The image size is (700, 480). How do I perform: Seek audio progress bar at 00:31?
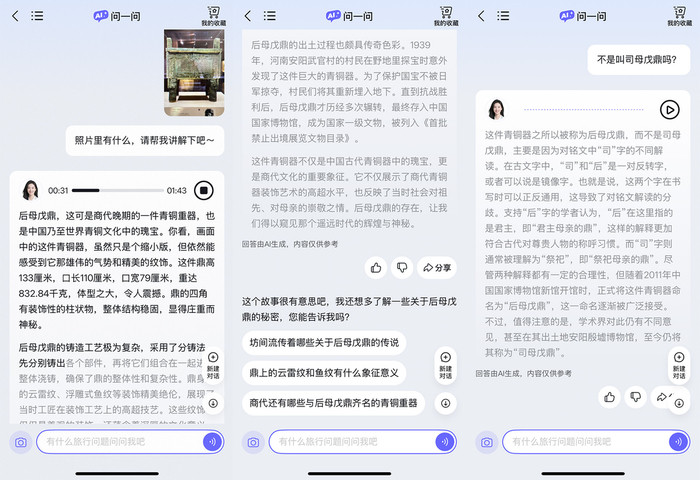(x=99, y=191)
